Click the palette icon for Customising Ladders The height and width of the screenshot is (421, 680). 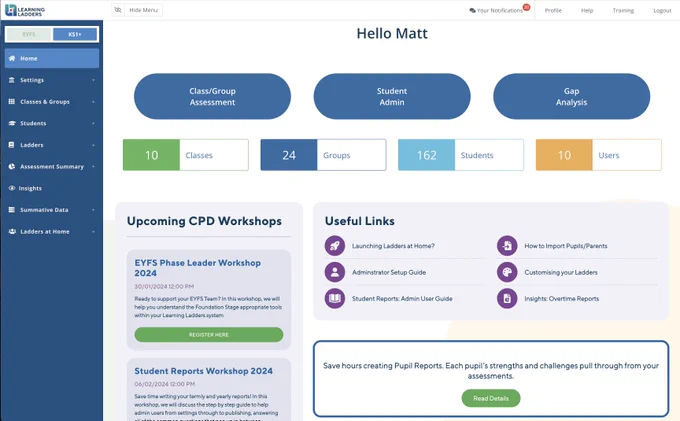[x=507, y=272]
